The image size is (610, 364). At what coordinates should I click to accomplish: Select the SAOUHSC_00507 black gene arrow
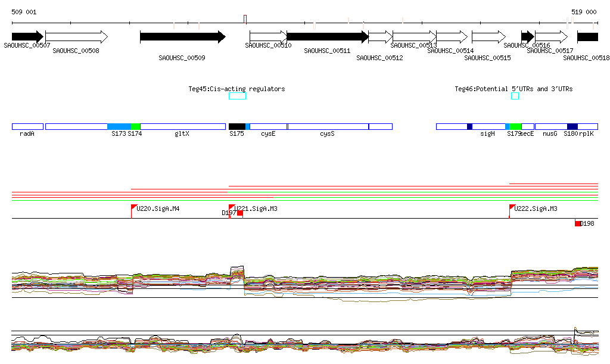(27, 37)
